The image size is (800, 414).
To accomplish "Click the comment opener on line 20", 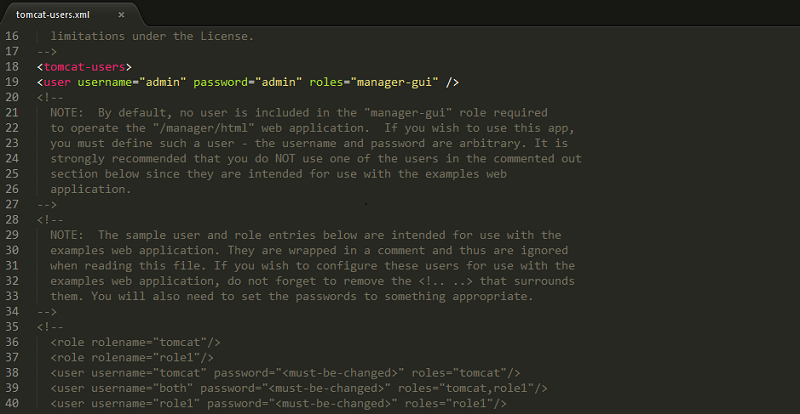I will [x=51, y=98].
